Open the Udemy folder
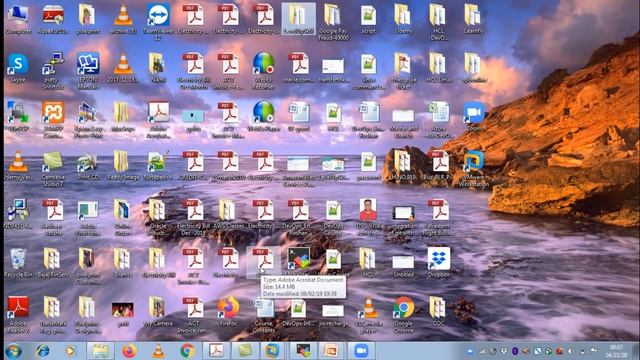Viewport: 640px width, 360px height. [x=403, y=19]
